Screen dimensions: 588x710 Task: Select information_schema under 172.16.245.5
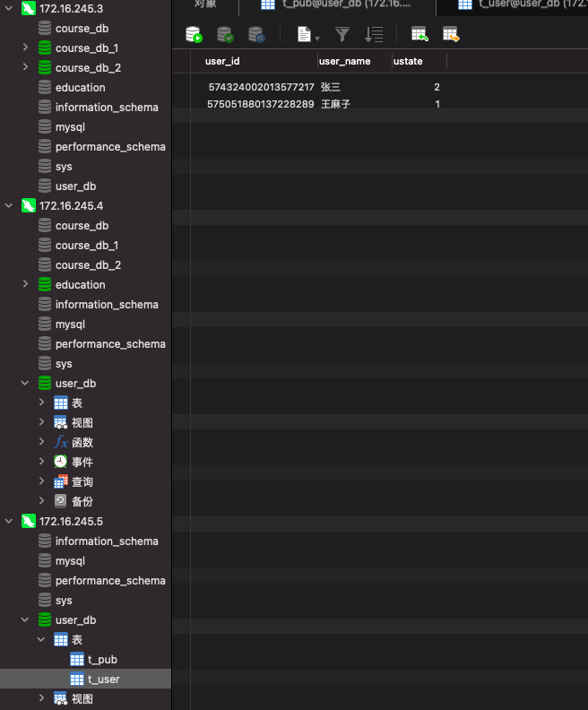[107, 541]
